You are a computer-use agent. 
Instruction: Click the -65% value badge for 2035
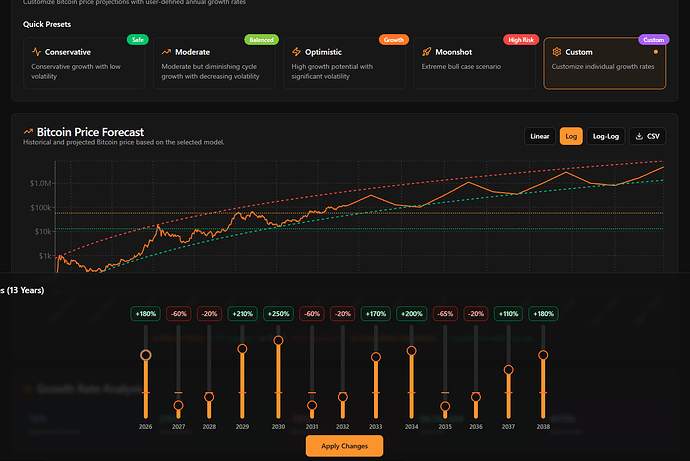(445, 314)
